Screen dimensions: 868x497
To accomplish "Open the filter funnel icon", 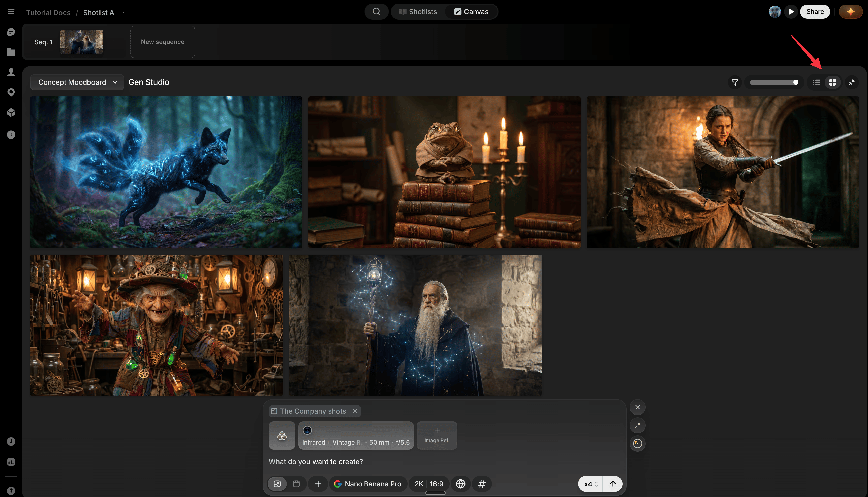I will pos(735,82).
